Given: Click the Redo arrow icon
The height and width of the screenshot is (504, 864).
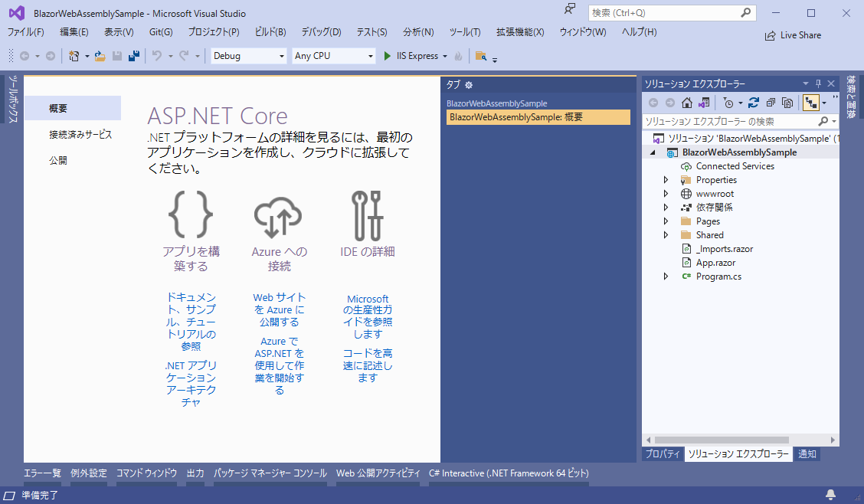Looking at the screenshot, I should (184, 56).
